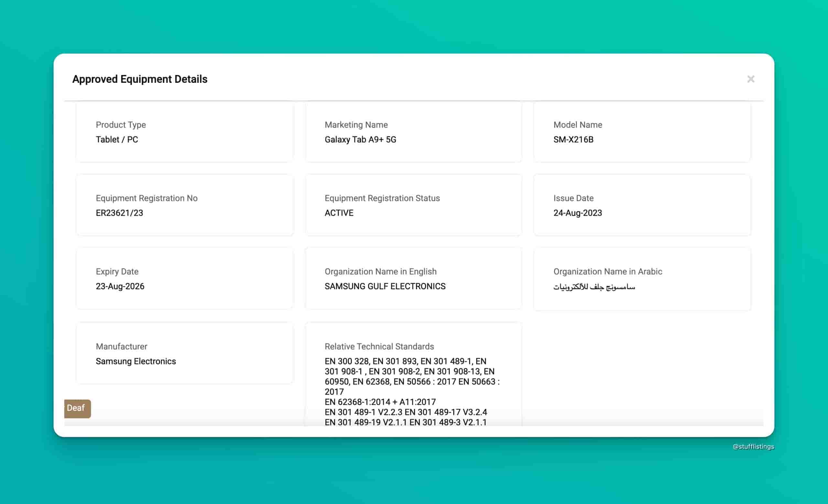Click the ACTIVE registration status value
The height and width of the screenshot is (504, 828).
tap(339, 213)
